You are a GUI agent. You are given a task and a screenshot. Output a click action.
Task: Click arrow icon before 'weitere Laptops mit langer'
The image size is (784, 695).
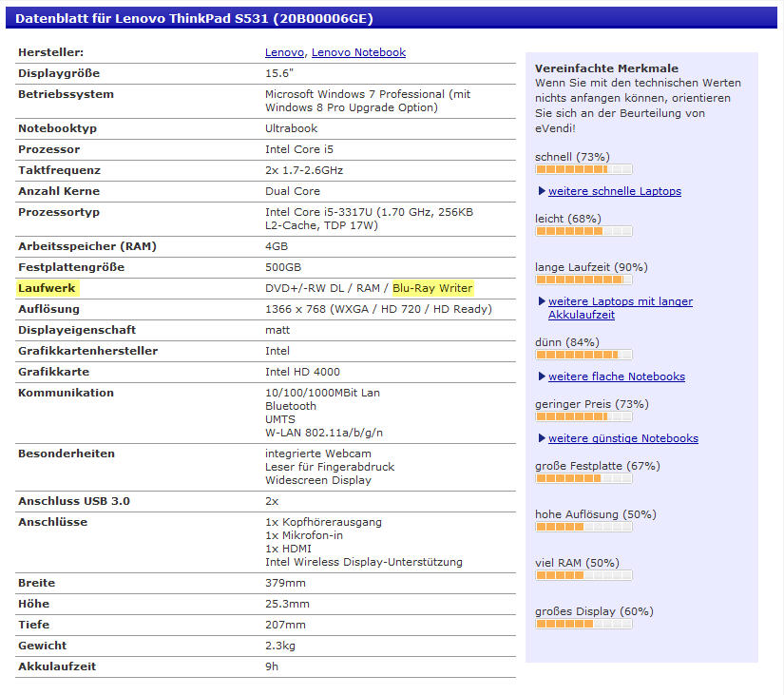[542, 301]
